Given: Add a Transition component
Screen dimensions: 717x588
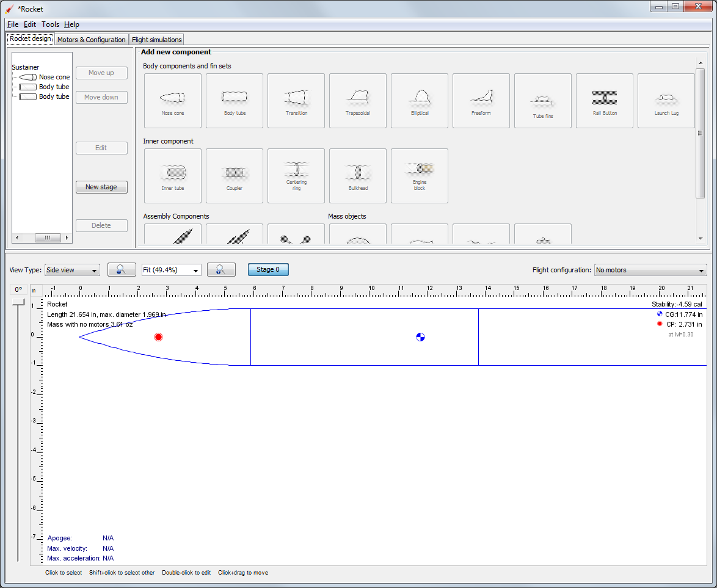Looking at the screenshot, I should (296, 101).
